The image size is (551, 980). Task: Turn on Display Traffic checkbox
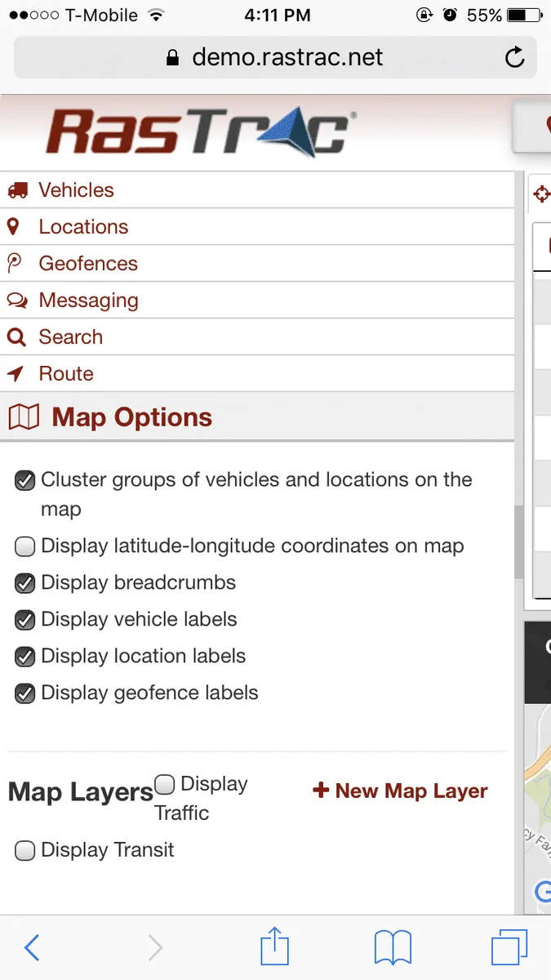(165, 785)
